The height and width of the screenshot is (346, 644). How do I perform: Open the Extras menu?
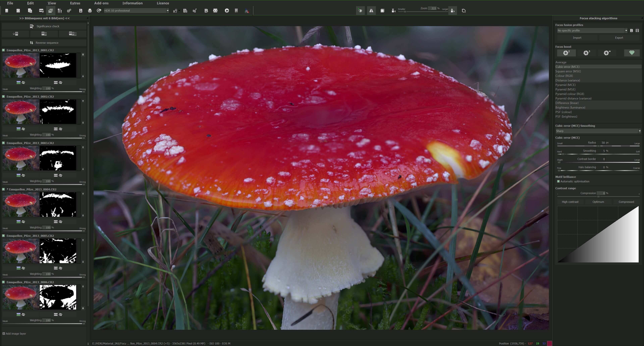click(75, 3)
